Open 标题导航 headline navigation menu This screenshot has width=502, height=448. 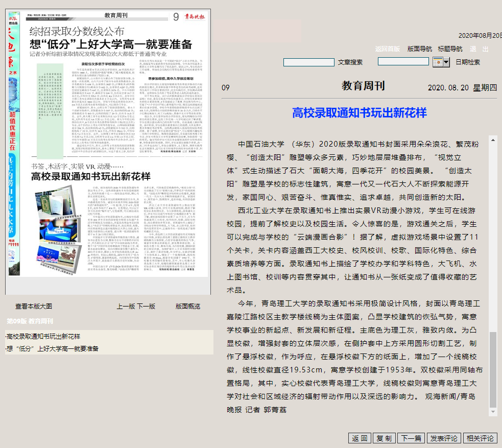point(450,49)
